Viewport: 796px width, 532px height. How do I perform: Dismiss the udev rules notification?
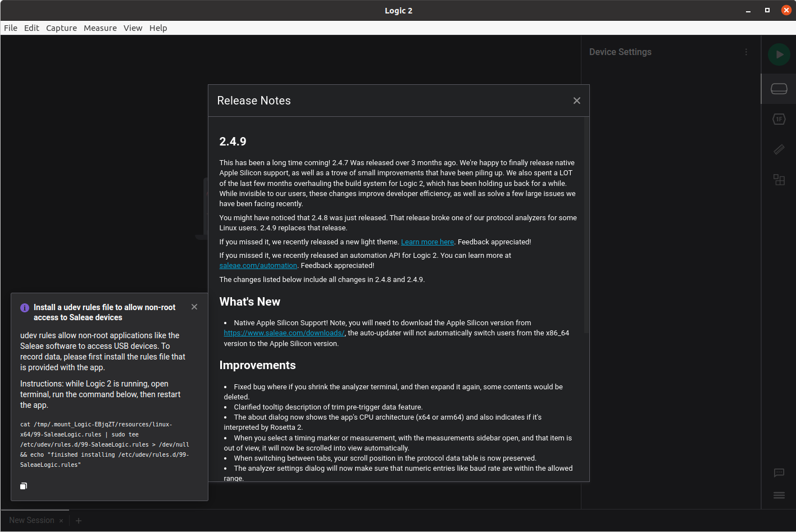194,307
